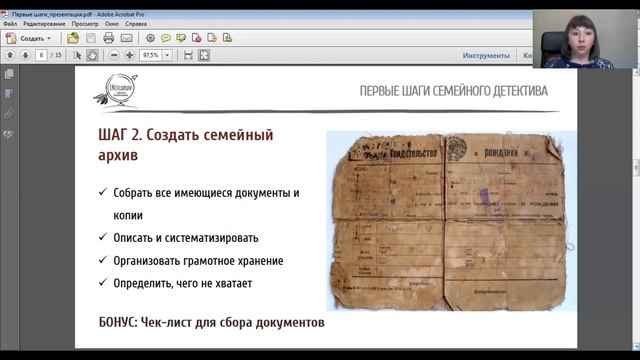The image size is (640, 360).
Task: Click the Создать PDF button
Action: tap(28, 38)
